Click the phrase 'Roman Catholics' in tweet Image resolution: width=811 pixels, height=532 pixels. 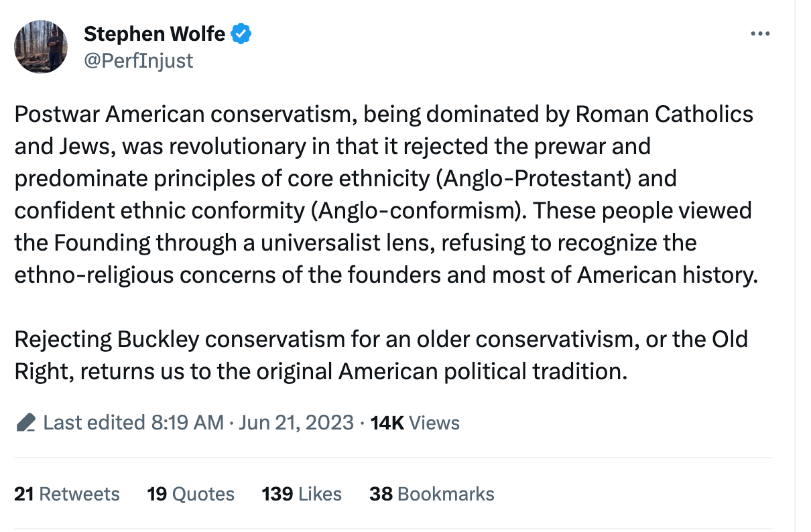(x=664, y=115)
